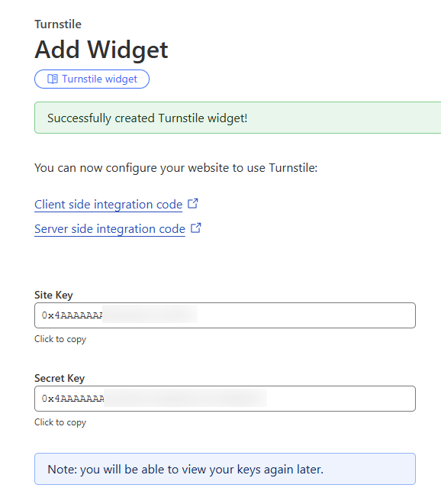Click the Site Key label
This screenshot has width=441, height=504.
(x=53, y=295)
